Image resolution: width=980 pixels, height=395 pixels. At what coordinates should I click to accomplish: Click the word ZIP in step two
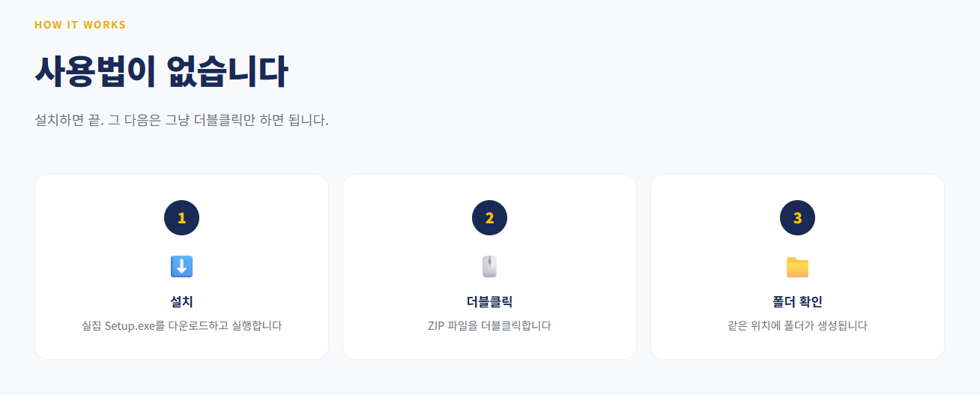point(435,326)
